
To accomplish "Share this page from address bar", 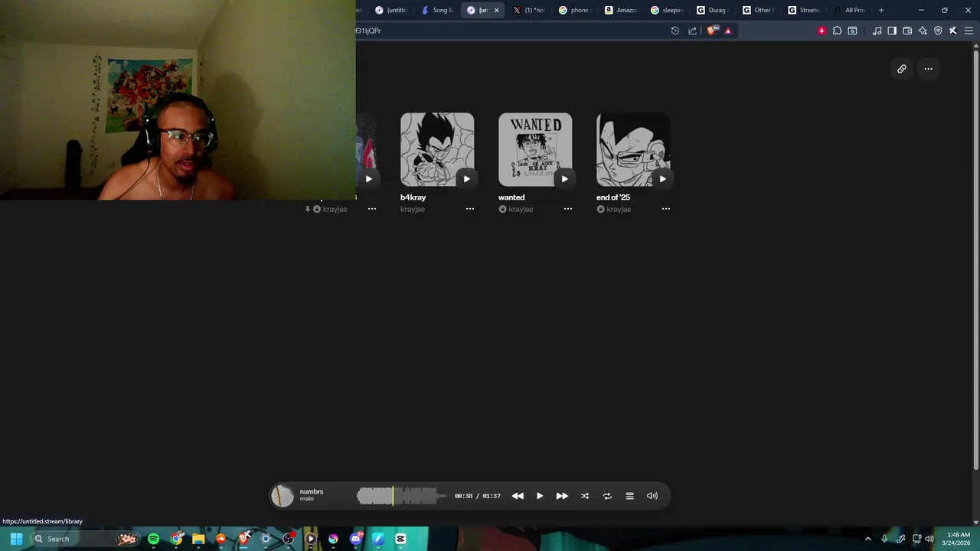I will (693, 31).
